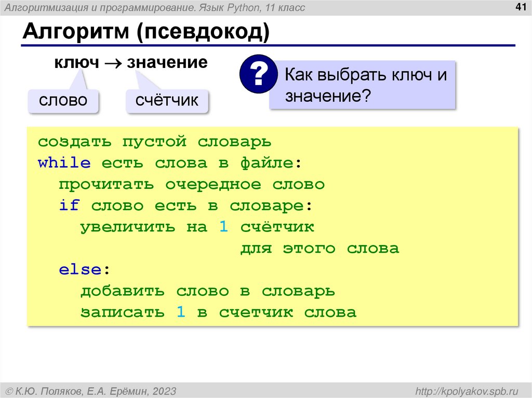
Task: Click the "if" keyword in the pseudocode
Action: pos(69,205)
